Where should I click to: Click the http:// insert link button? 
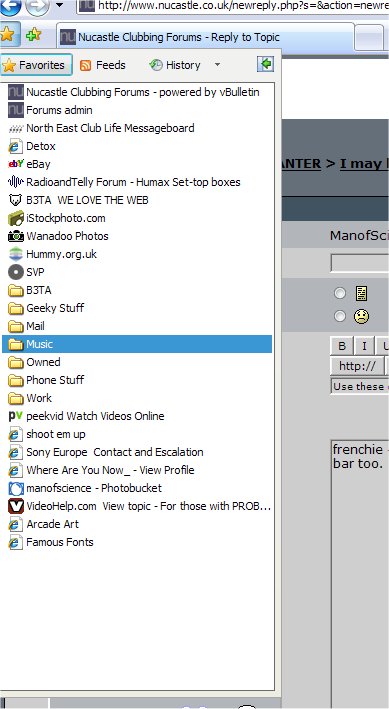357,366
